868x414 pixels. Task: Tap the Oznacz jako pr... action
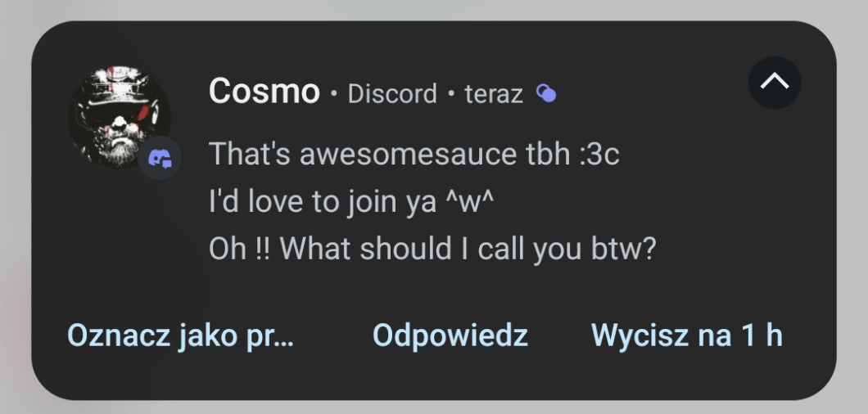coord(180,335)
